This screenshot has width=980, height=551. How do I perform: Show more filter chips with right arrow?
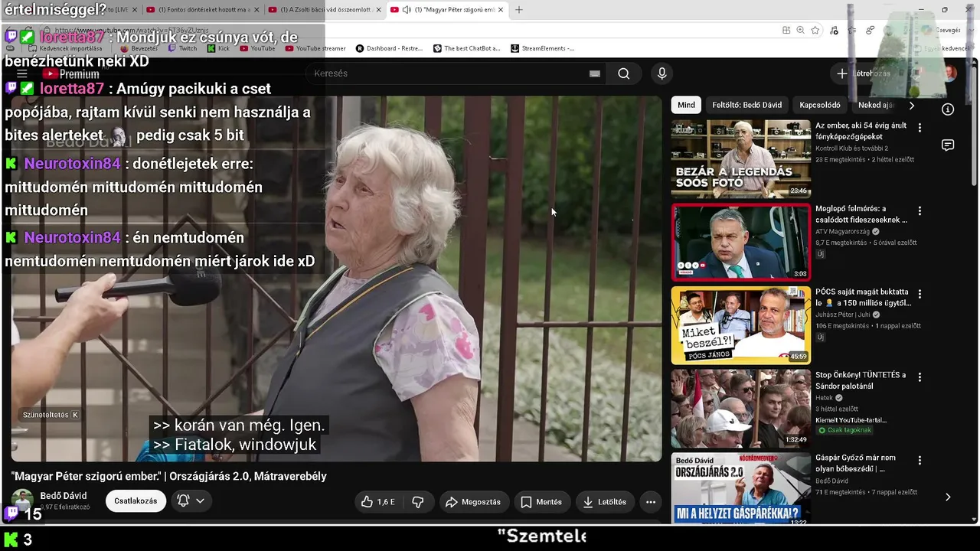coord(911,105)
